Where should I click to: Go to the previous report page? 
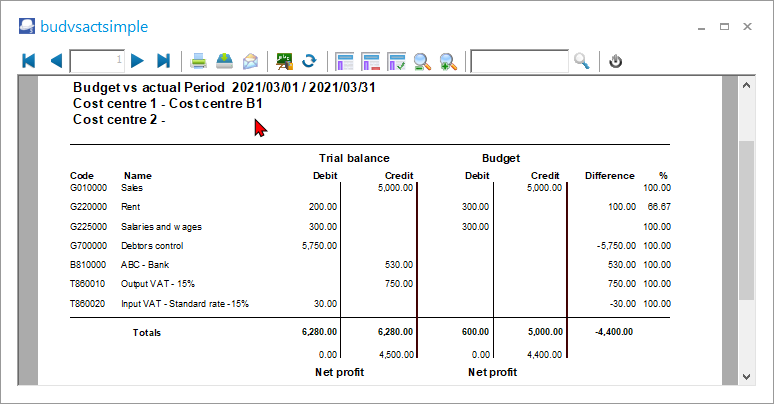coord(55,61)
